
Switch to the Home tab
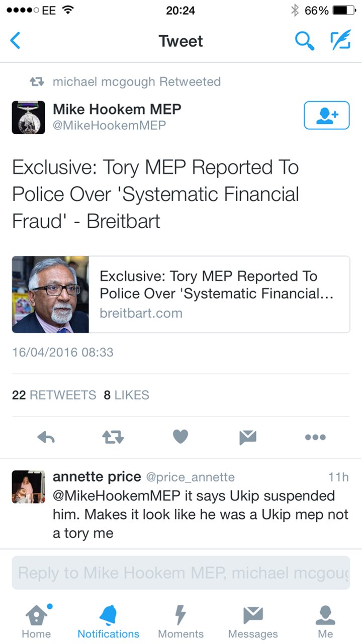[x=36, y=621]
